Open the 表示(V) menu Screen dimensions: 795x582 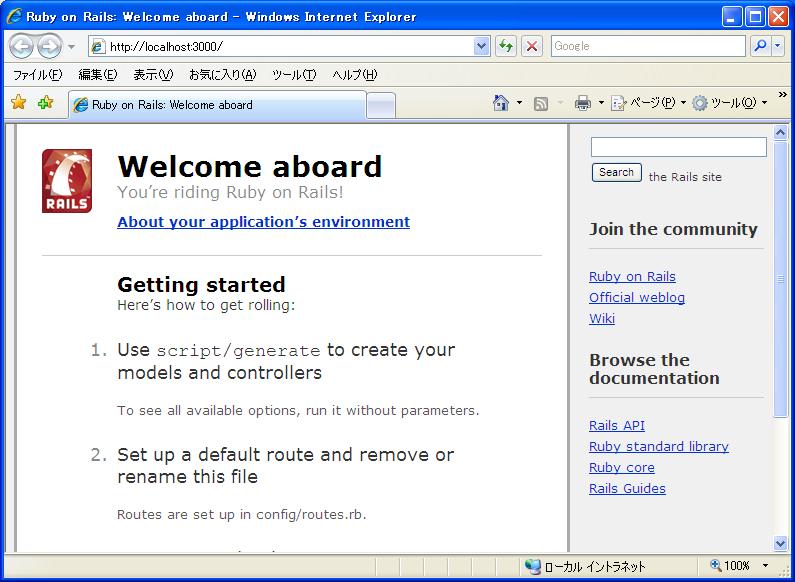click(x=153, y=75)
